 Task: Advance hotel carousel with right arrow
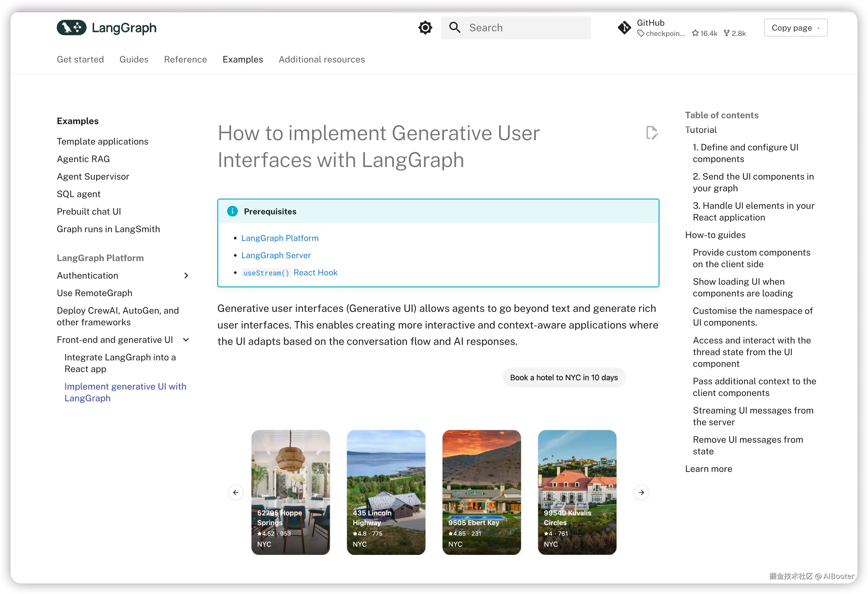pos(641,492)
